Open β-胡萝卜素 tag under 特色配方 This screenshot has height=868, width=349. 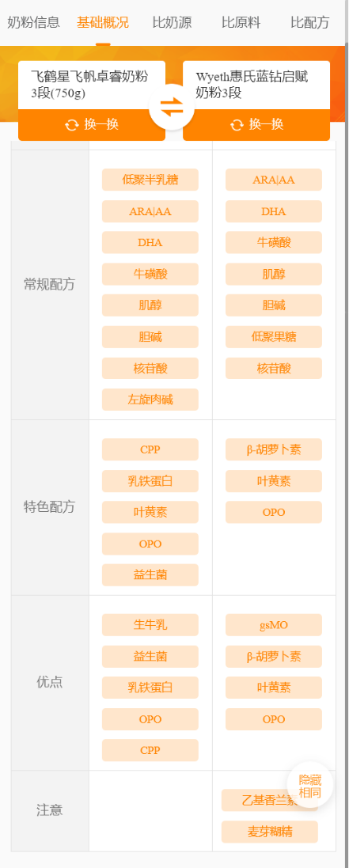point(274,449)
